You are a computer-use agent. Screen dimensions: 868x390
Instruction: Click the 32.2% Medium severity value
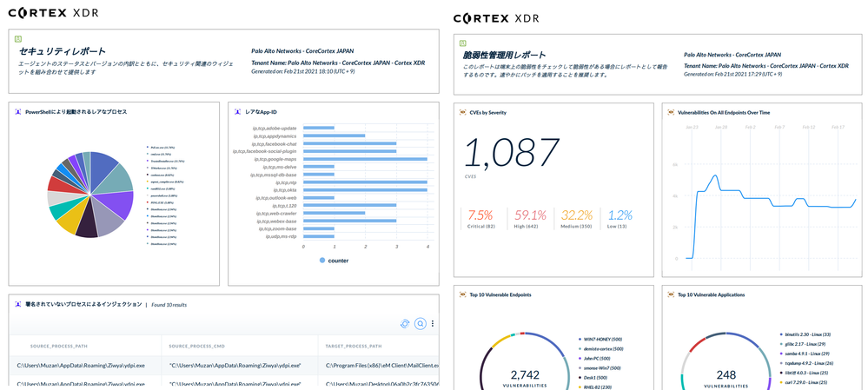[x=578, y=215]
